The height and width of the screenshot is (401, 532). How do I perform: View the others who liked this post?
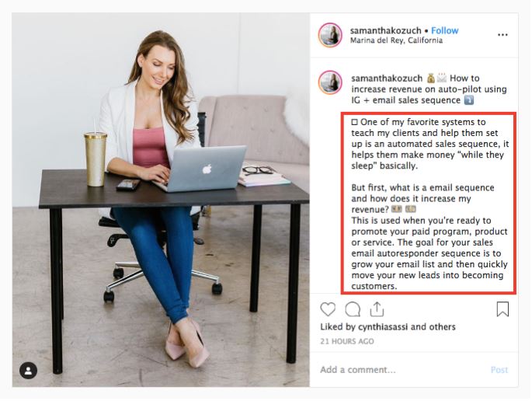[x=442, y=327]
